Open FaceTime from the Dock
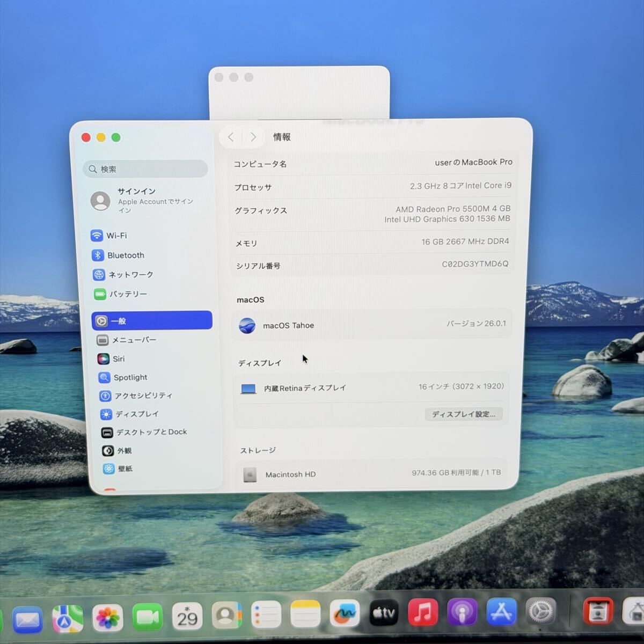This screenshot has height=644, width=644. point(148,618)
